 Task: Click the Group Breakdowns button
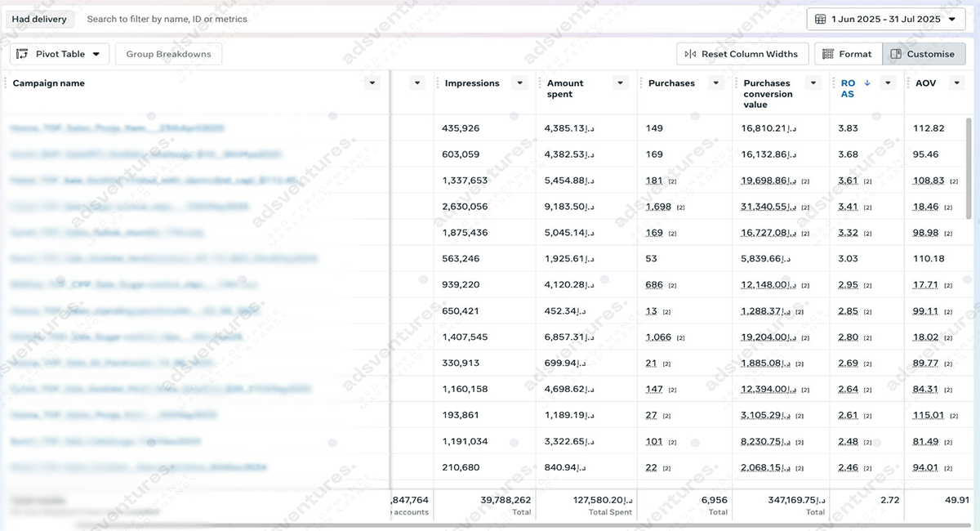168,54
